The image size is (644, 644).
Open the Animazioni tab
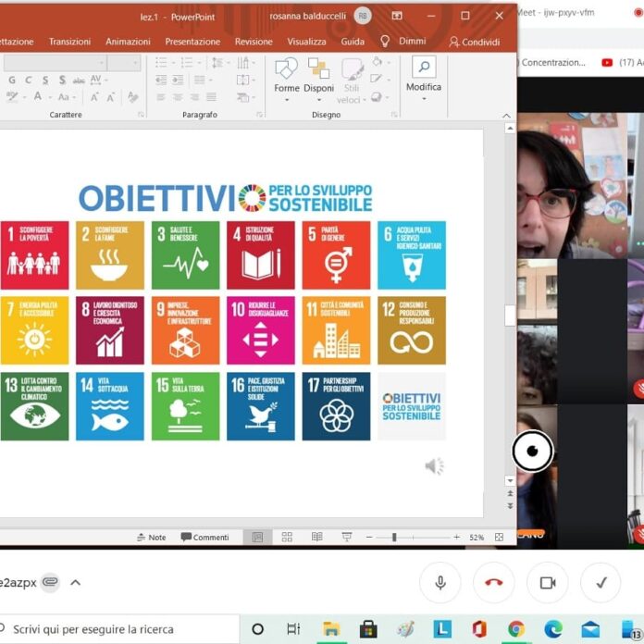tap(128, 42)
